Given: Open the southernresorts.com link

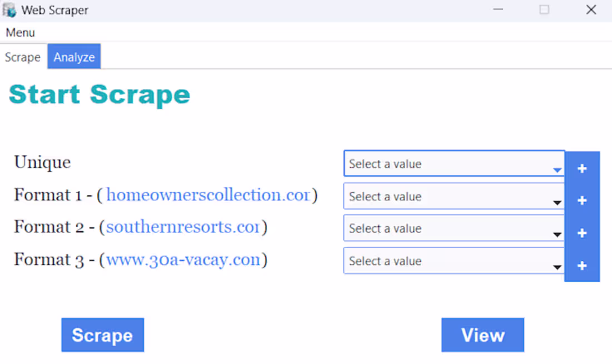Looking at the screenshot, I should tap(183, 227).
